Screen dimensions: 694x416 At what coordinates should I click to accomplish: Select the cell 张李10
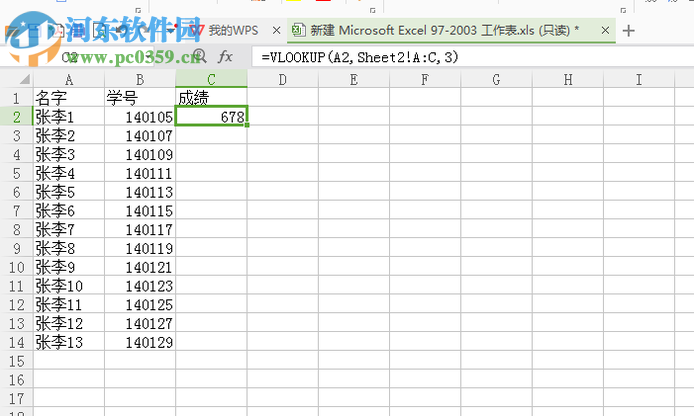click(69, 286)
